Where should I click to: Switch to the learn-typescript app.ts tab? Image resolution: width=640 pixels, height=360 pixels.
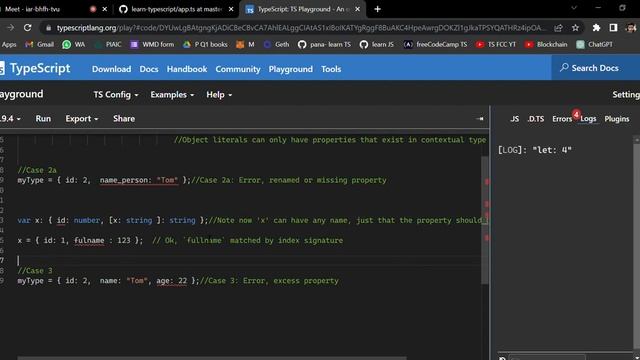(176, 9)
